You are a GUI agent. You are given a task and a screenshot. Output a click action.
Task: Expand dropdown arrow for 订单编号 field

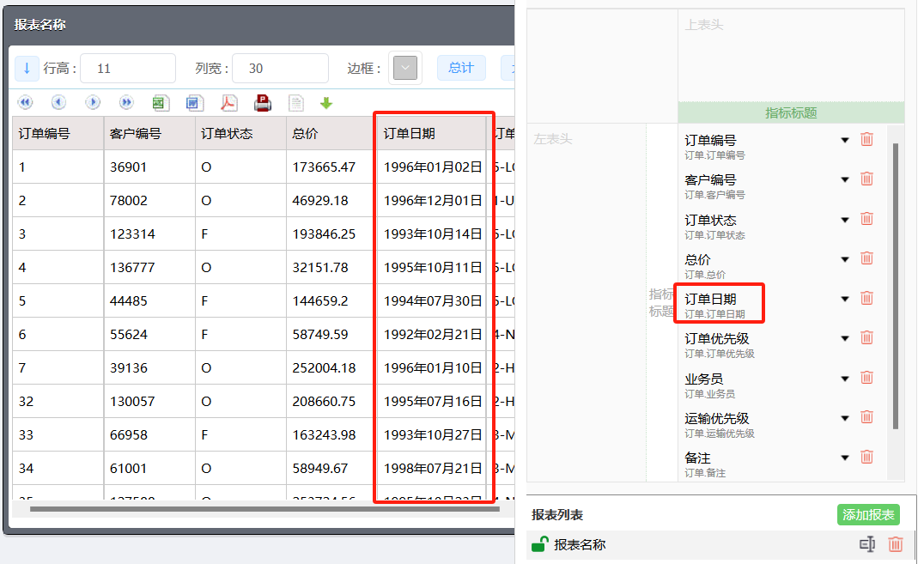click(x=845, y=140)
